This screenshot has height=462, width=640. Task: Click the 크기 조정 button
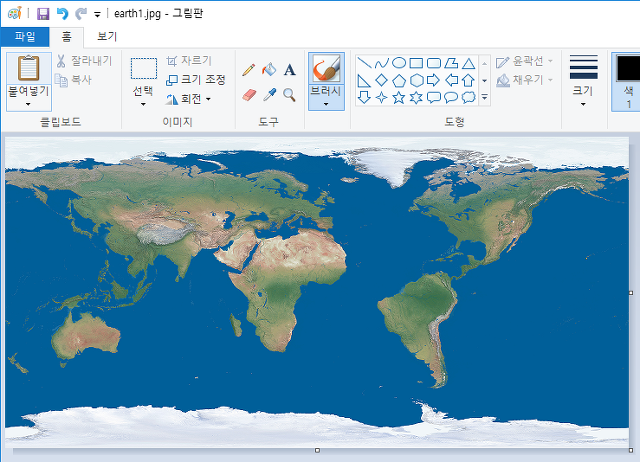click(196, 80)
